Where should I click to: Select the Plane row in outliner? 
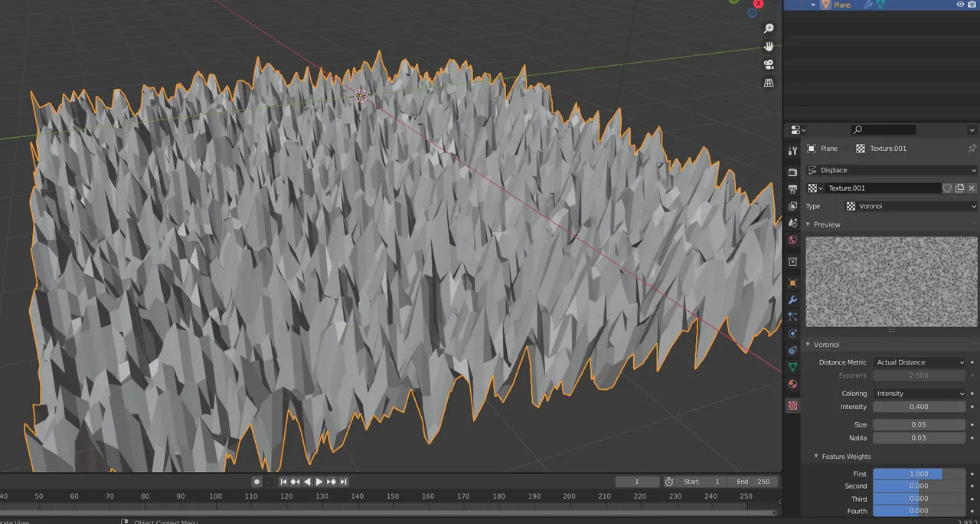click(881, 5)
